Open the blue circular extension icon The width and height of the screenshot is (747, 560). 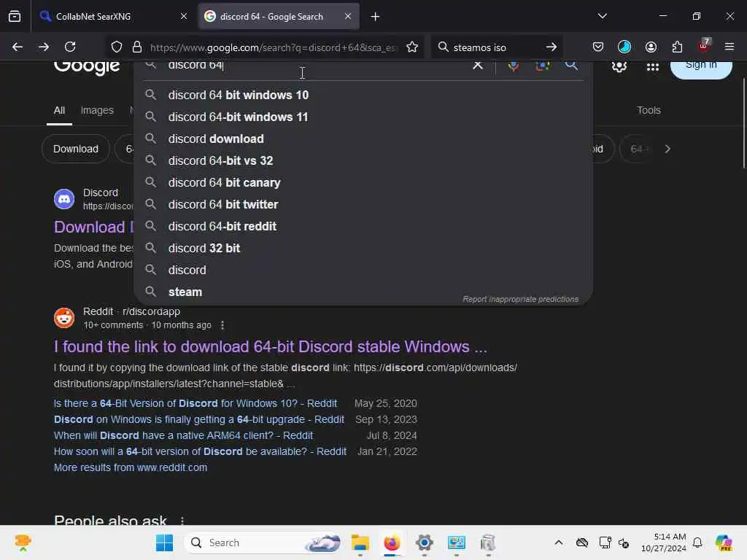pos(624,47)
